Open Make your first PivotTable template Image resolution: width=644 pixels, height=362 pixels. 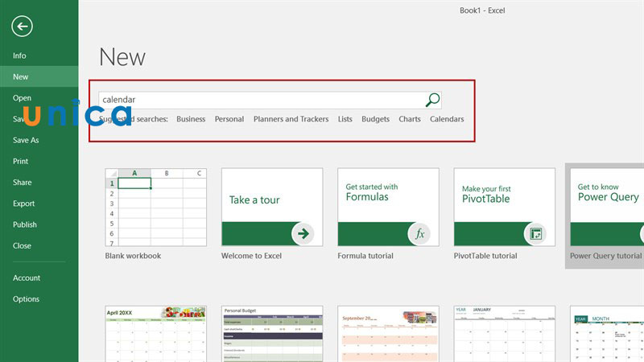pos(505,207)
